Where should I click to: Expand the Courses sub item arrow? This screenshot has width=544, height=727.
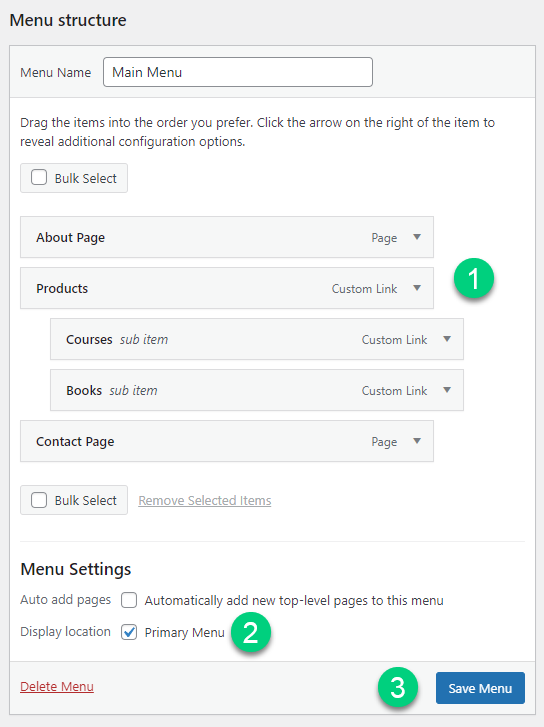coord(447,339)
